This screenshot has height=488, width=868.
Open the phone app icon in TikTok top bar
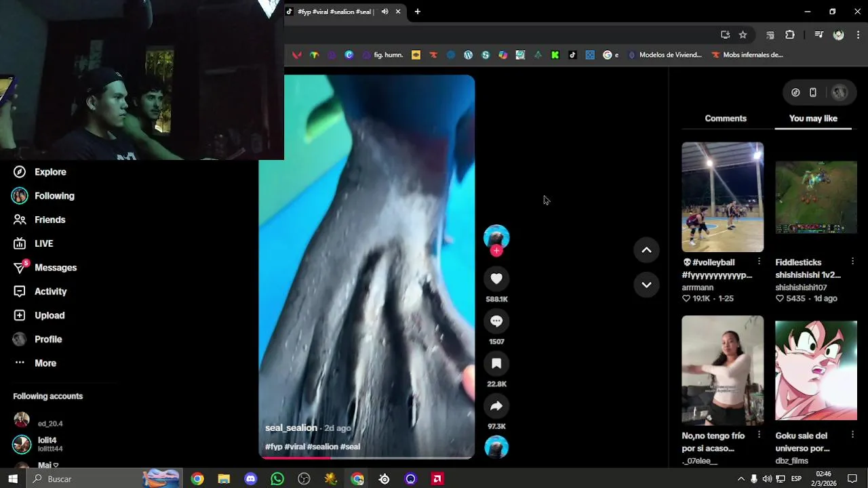tap(813, 93)
